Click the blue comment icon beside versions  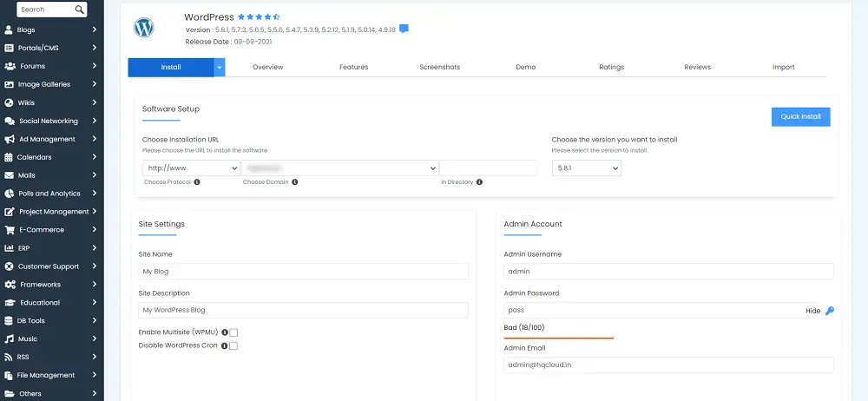404,29
